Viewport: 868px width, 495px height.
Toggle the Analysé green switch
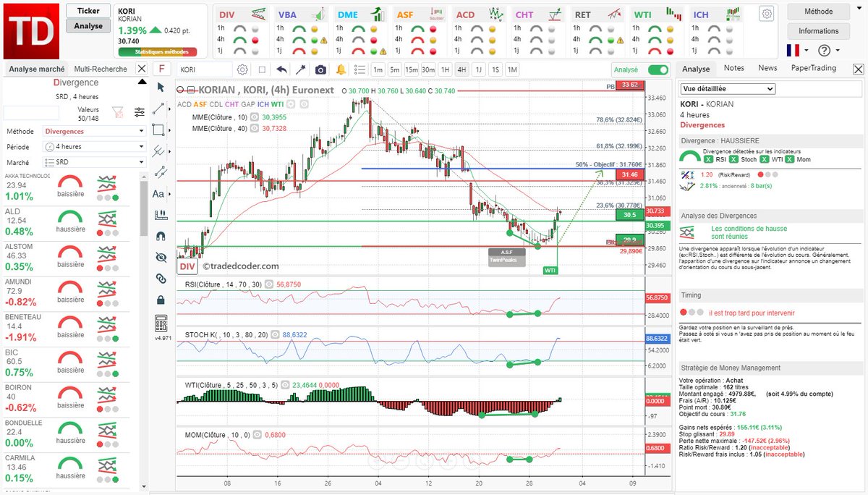[658, 69]
